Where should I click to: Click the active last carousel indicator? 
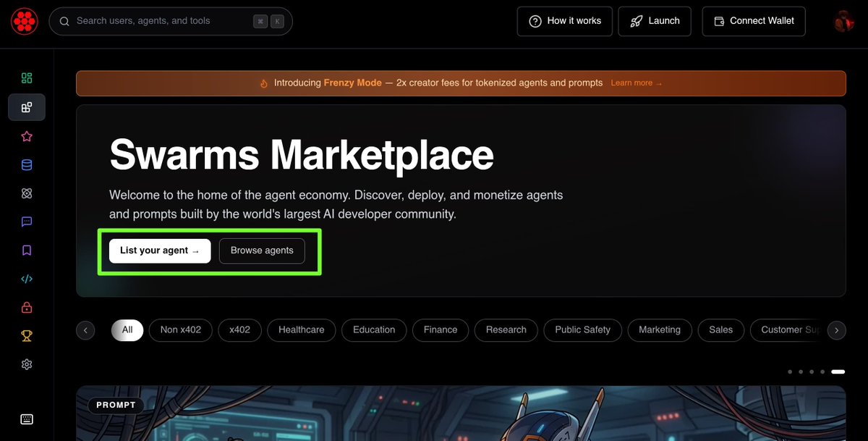[x=838, y=371]
